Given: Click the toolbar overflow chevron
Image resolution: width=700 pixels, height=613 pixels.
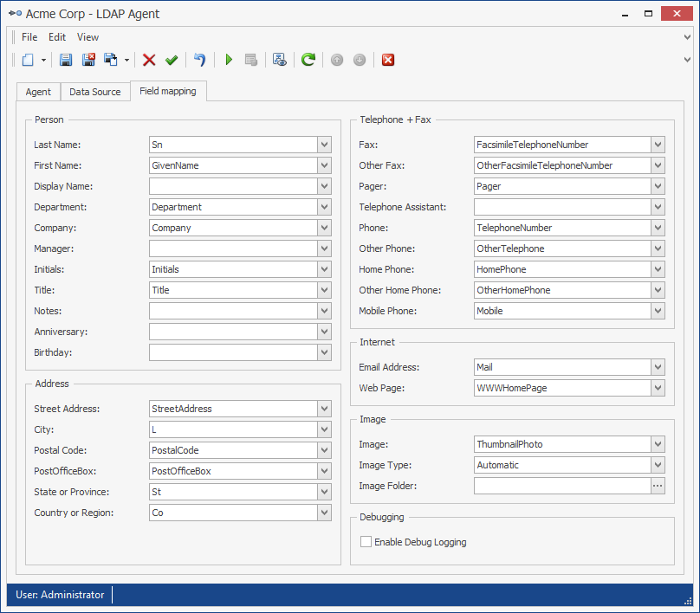Looking at the screenshot, I should [688, 60].
